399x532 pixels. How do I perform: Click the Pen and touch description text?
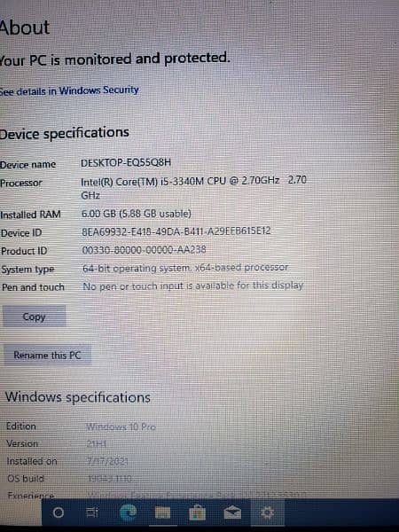pos(193,286)
